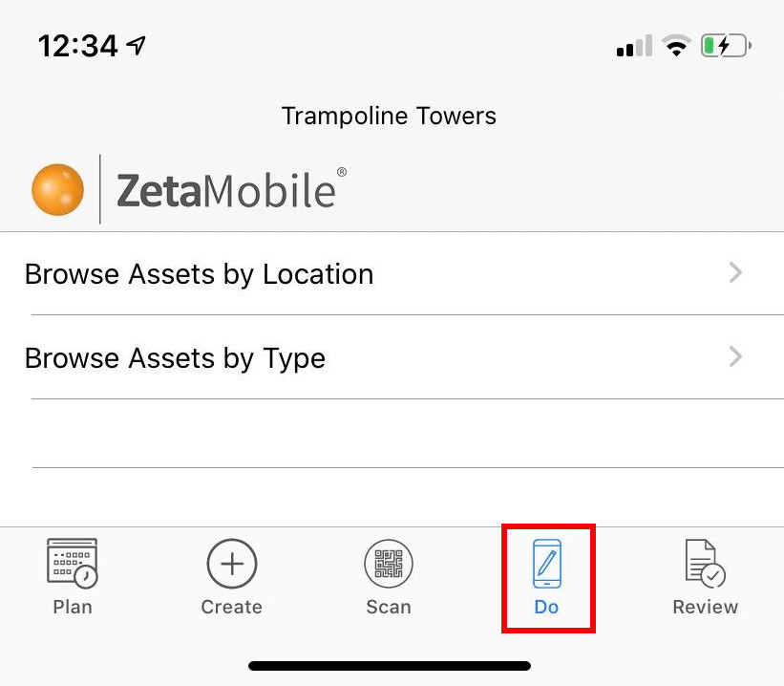Tap the cellular signal bars
The image size is (784, 686).
pos(634,46)
